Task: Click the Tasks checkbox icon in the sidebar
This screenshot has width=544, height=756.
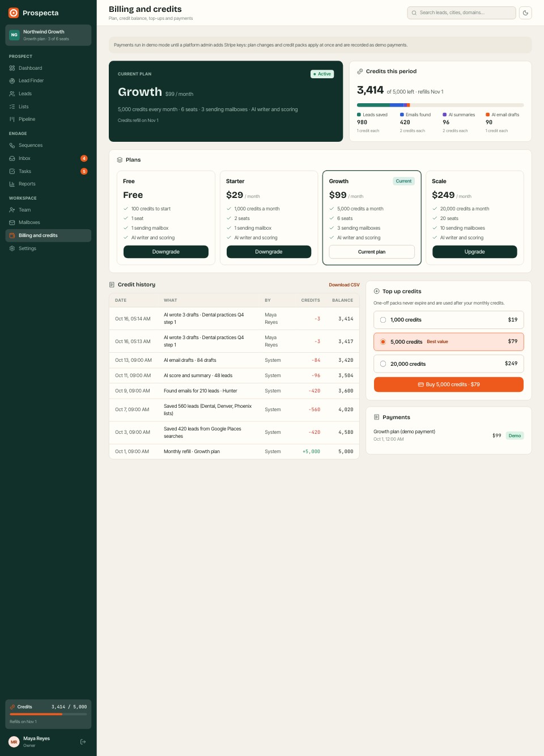Action: coord(12,171)
